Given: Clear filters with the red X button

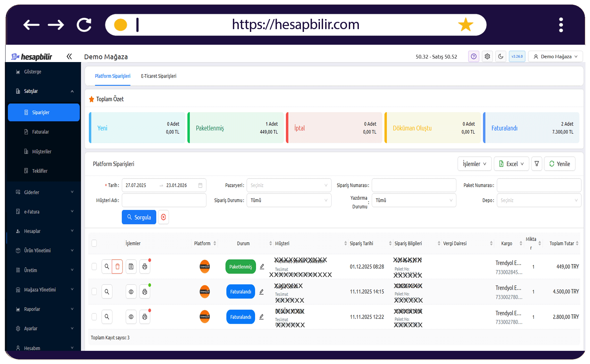Looking at the screenshot, I should click(163, 217).
